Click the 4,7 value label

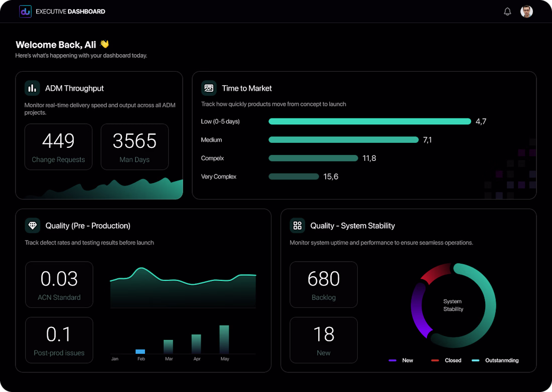point(481,122)
